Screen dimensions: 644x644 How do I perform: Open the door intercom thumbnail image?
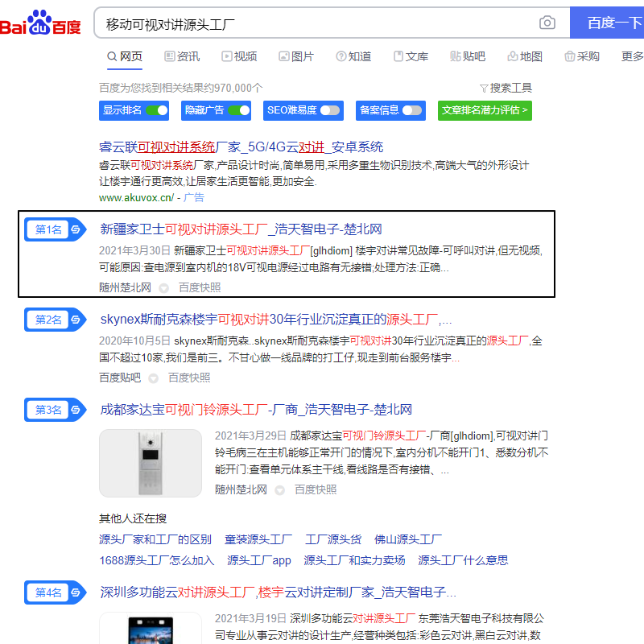click(151, 464)
